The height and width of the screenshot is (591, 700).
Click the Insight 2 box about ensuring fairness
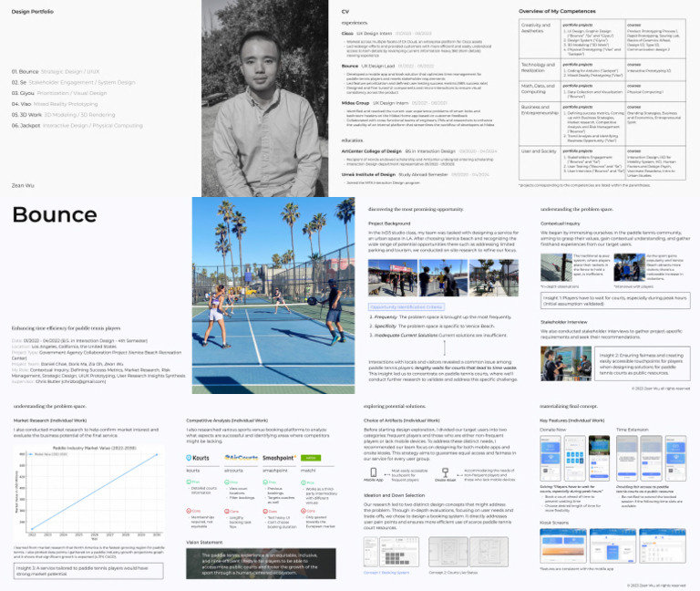tap(642, 364)
